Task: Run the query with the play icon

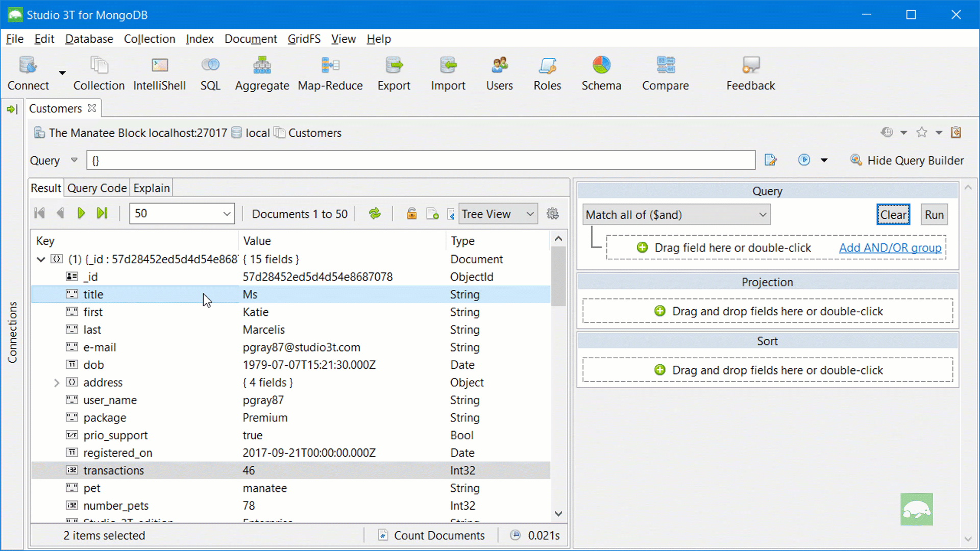Action: pos(804,160)
